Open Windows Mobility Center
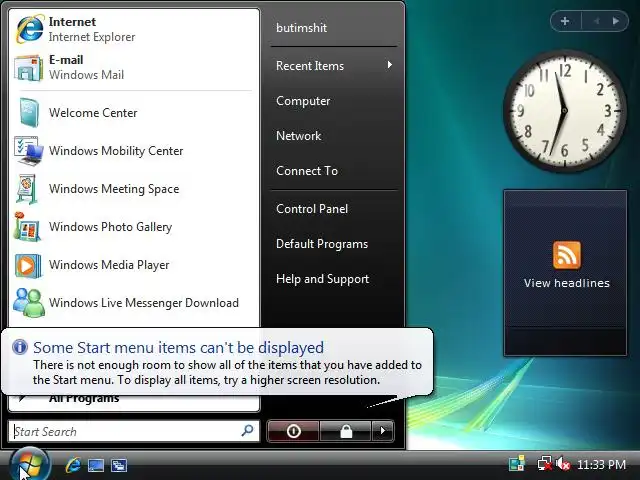 (134, 151)
